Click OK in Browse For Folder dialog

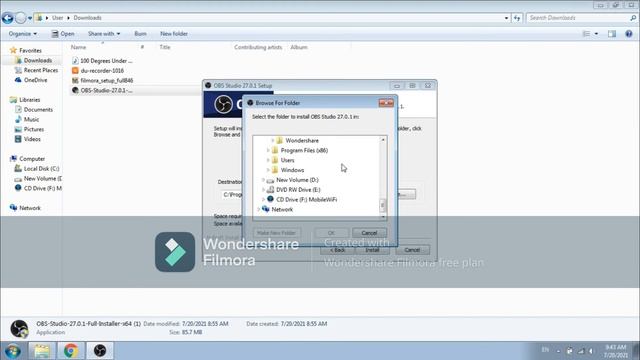tap(331, 233)
